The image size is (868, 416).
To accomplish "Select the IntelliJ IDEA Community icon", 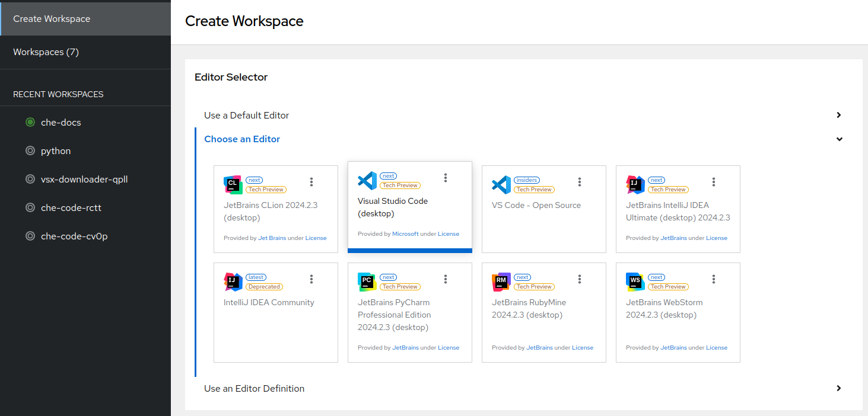I will 233,281.
